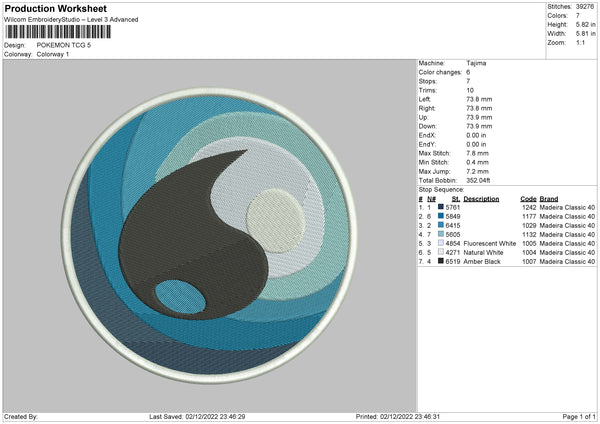Click the Fluorescent White color swatch
600x424 pixels.
[440, 243]
